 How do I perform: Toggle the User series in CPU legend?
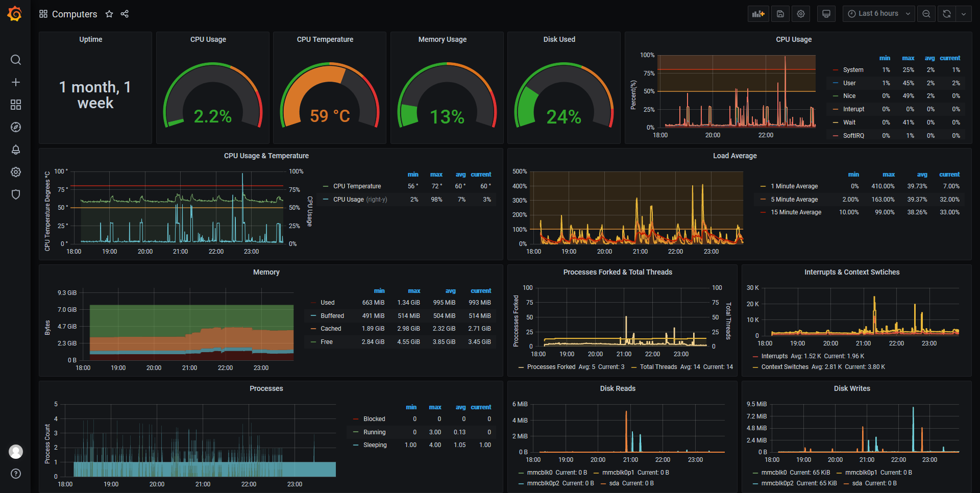coord(849,83)
